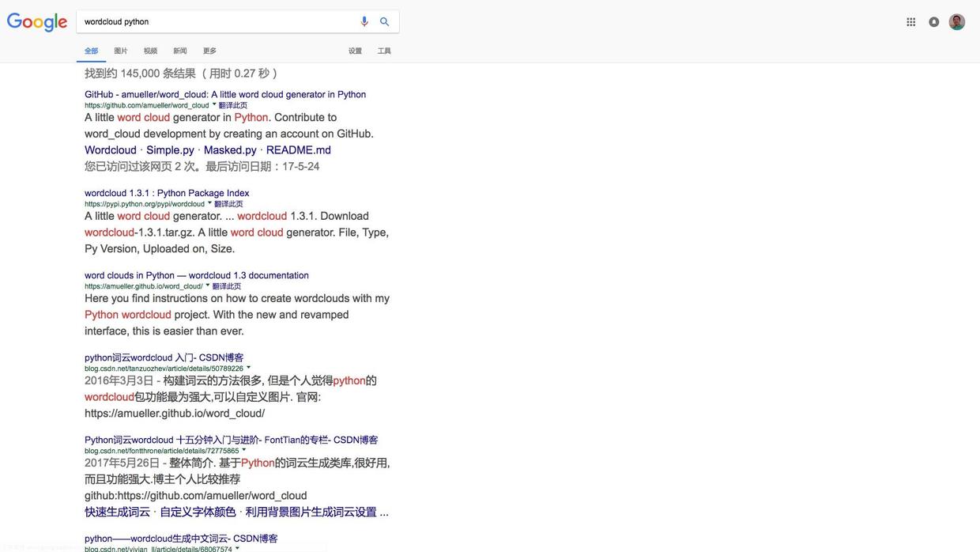Image resolution: width=980 pixels, height=552 pixels.
Task: Switch to the 视频 (Videos) tab
Action: [150, 51]
